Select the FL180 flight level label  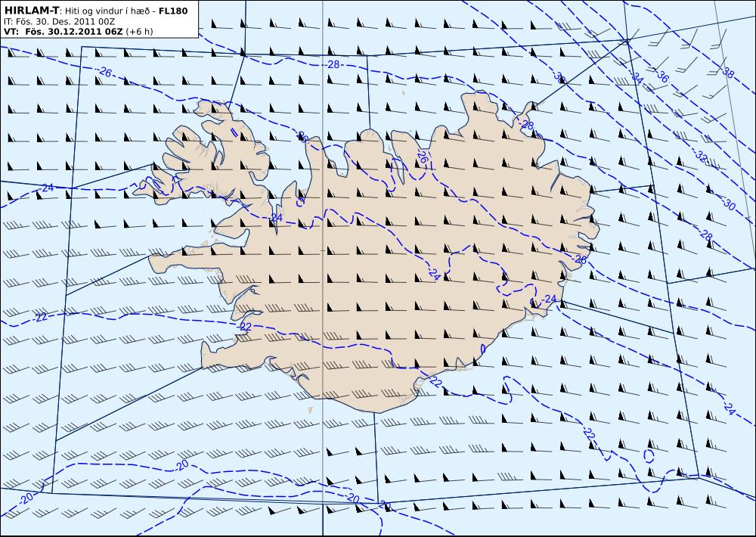click(x=173, y=11)
